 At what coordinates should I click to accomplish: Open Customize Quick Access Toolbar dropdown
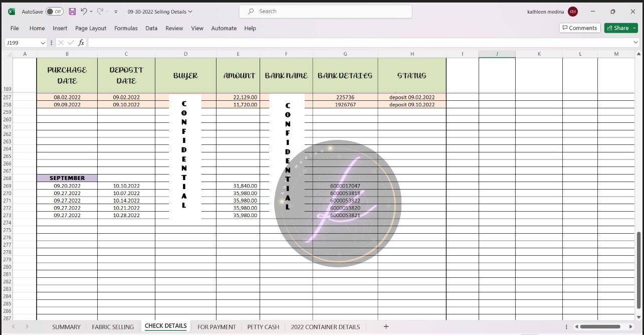(116, 12)
